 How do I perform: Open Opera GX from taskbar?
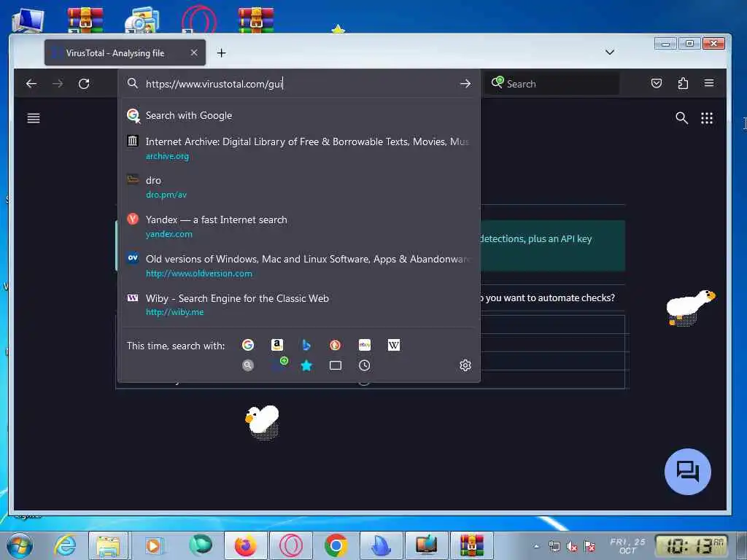coord(291,545)
